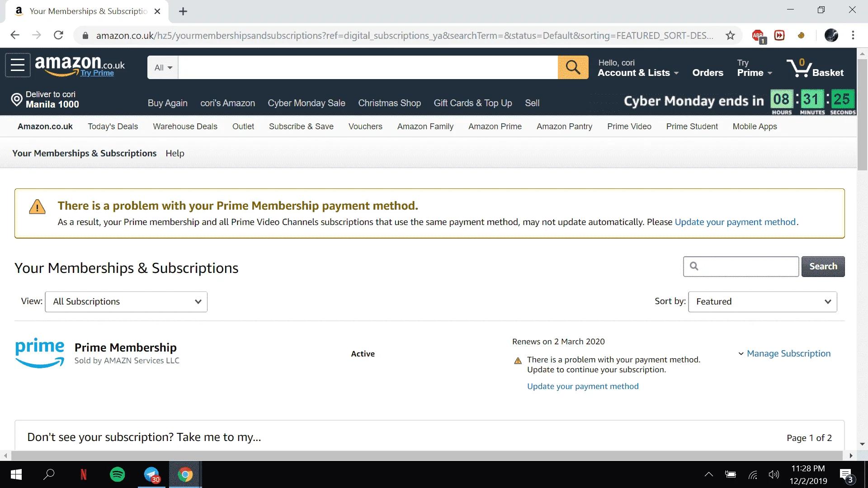Launch Netflix from the taskbar
868x488 pixels.
83,474
